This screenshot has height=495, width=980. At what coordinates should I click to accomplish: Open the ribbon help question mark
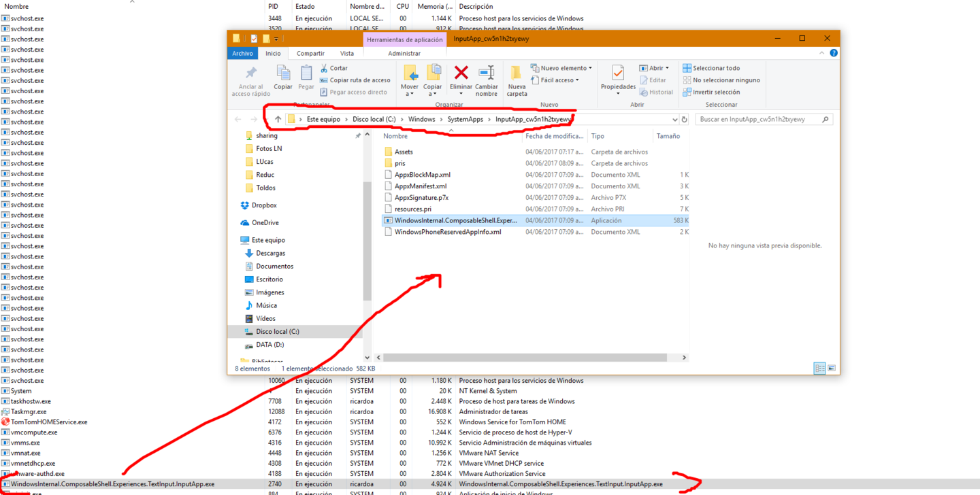[x=834, y=53]
